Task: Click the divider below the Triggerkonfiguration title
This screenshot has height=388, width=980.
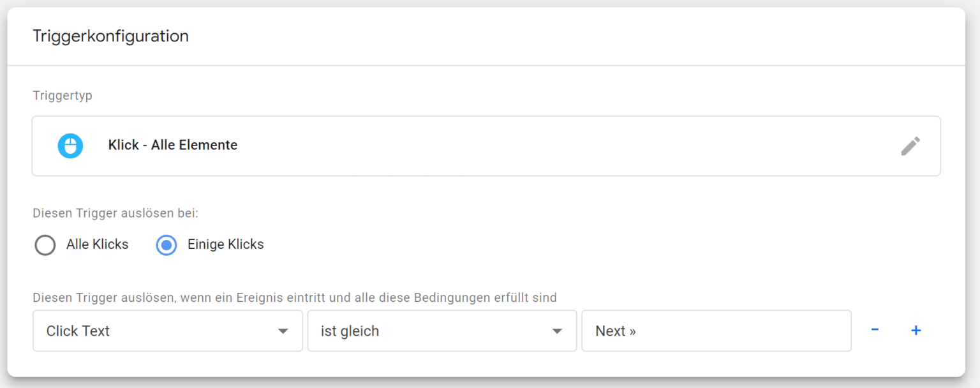Action: click(485, 66)
